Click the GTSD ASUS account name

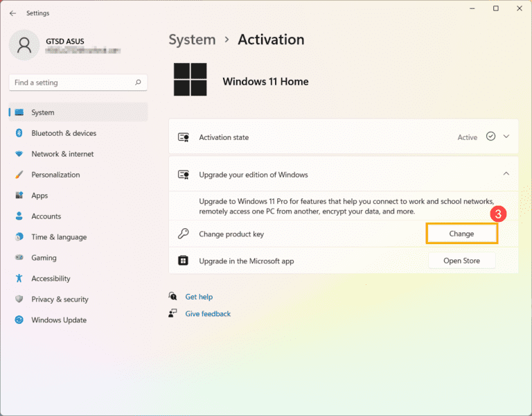(x=65, y=41)
